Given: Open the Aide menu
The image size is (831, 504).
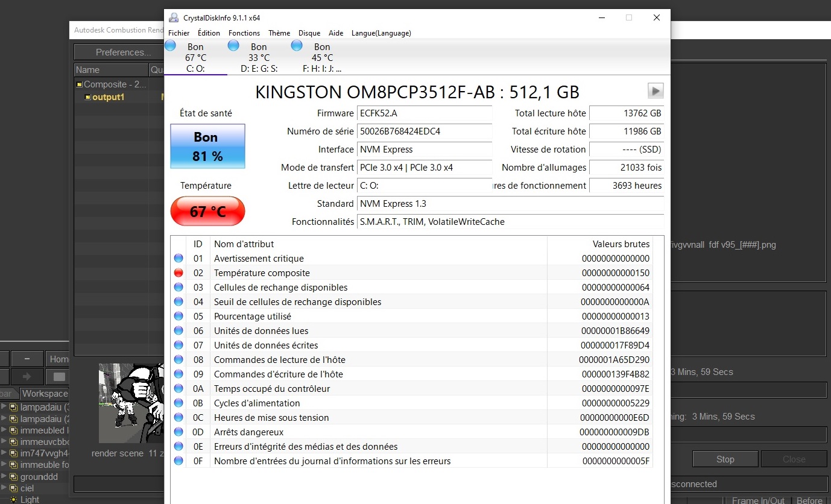Looking at the screenshot, I should pos(336,33).
